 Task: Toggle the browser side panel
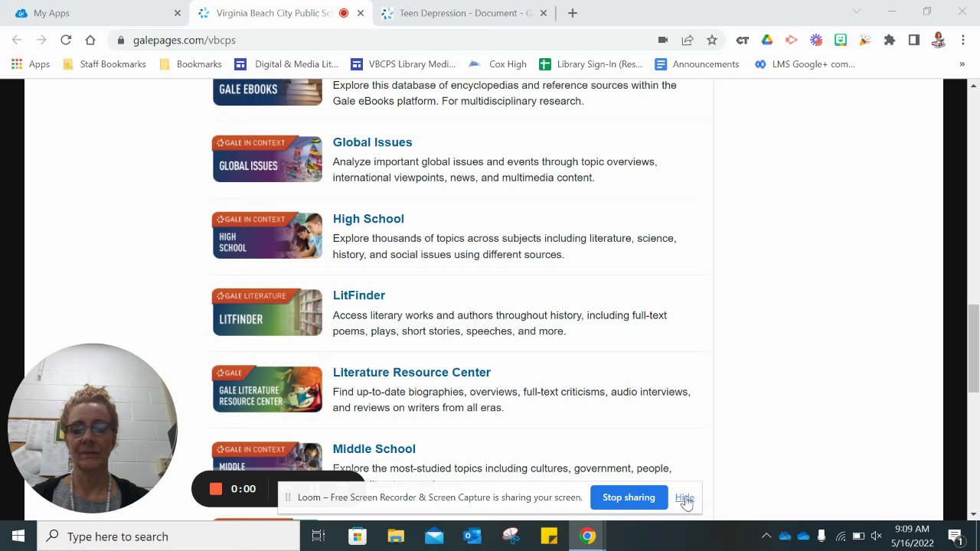[x=914, y=40]
